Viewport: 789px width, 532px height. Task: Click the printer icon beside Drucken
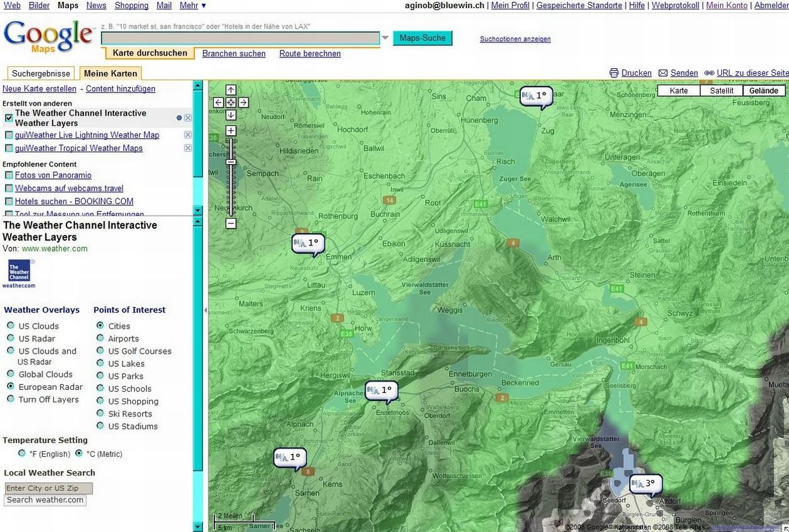coord(614,73)
